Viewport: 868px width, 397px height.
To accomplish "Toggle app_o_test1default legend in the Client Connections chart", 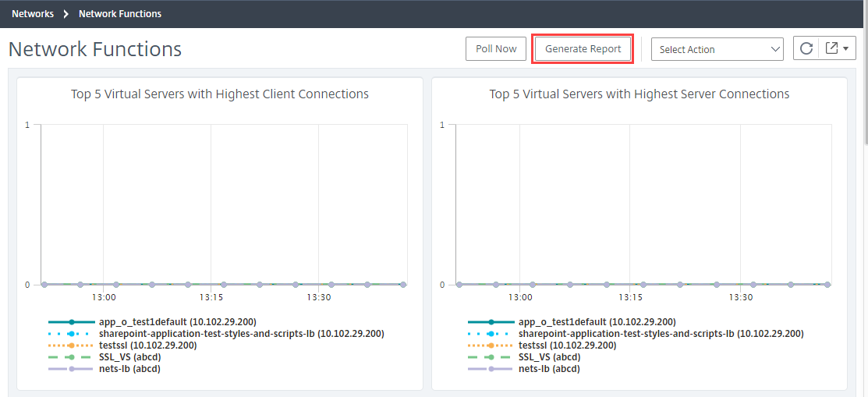I will pos(152,321).
